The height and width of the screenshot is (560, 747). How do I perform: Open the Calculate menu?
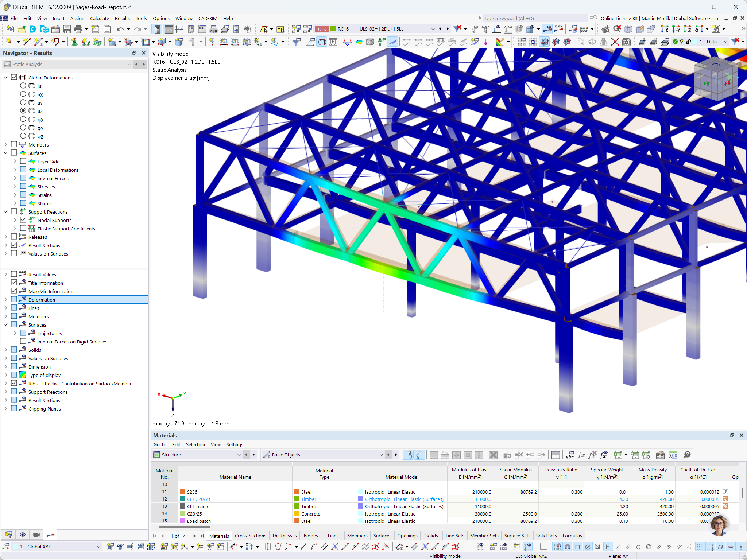99,18
